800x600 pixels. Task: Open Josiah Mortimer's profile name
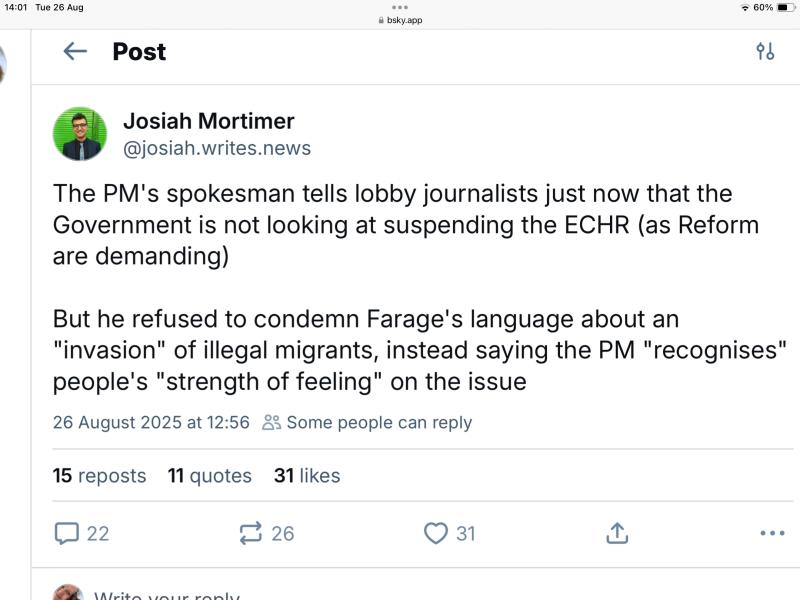coord(209,121)
